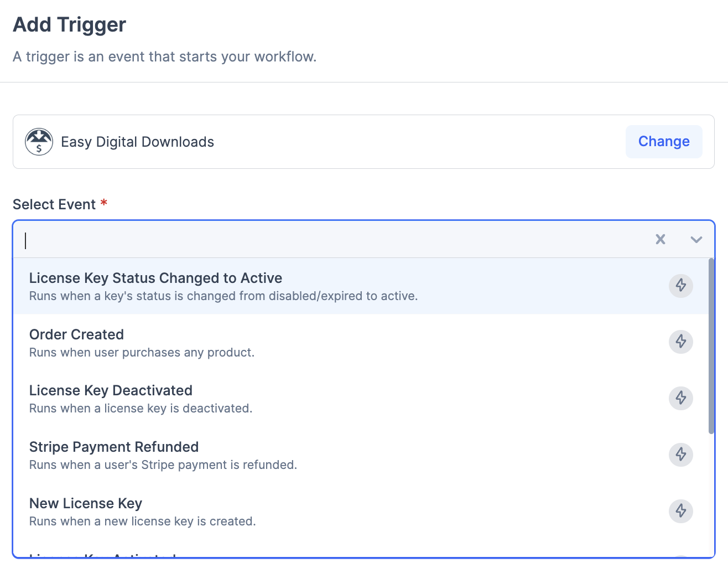
Task: Click the lightning icon beside License Key Deactivated
Action: [681, 399]
